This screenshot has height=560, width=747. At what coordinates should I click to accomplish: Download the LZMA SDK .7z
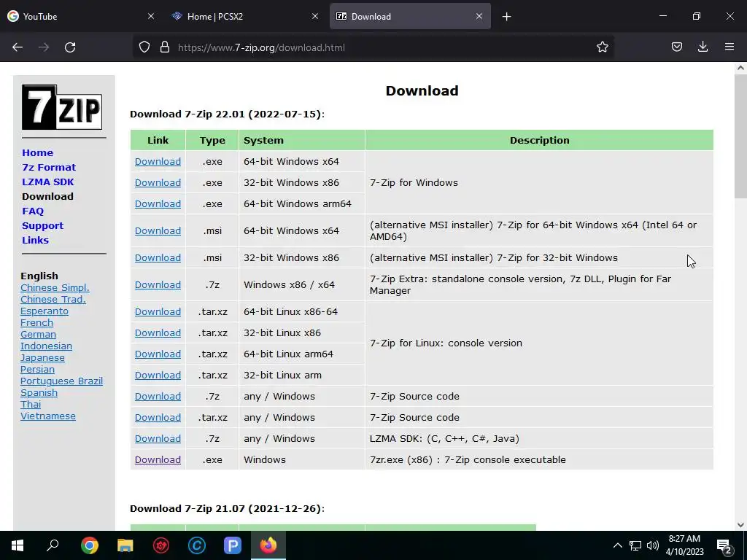[158, 438]
